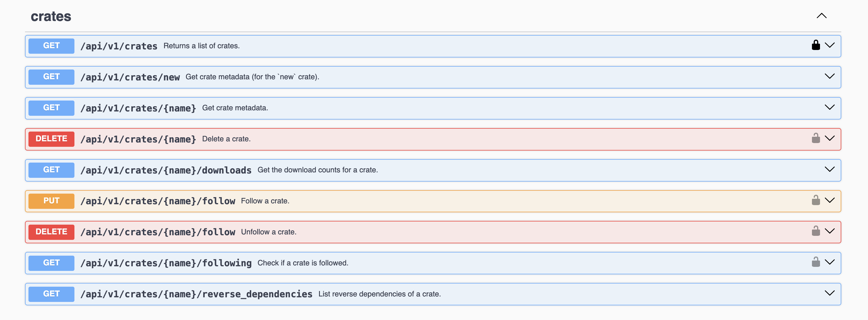This screenshot has width=868, height=320.
Task: Click the DELETE badge for Unfollow a crate
Action: pos(51,232)
